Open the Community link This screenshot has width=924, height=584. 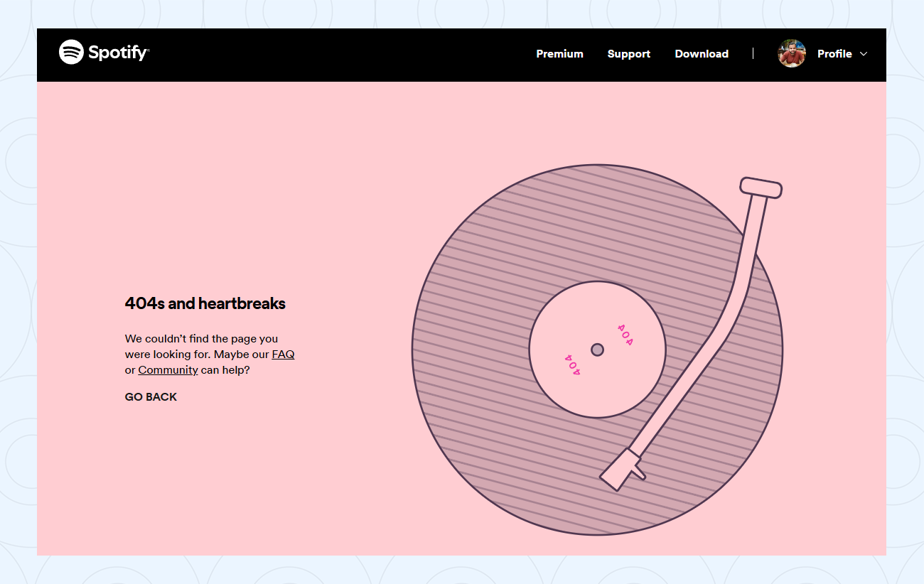(168, 370)
